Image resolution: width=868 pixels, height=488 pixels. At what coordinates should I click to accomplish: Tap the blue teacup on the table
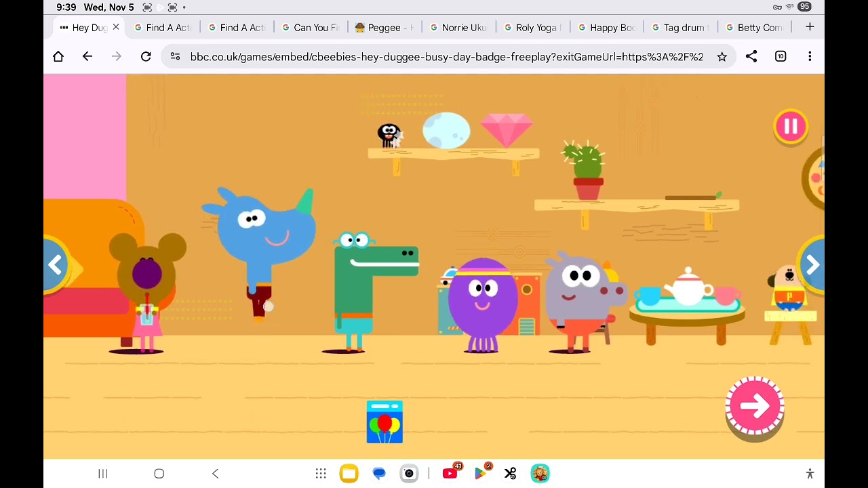click(x=648, y=296)
